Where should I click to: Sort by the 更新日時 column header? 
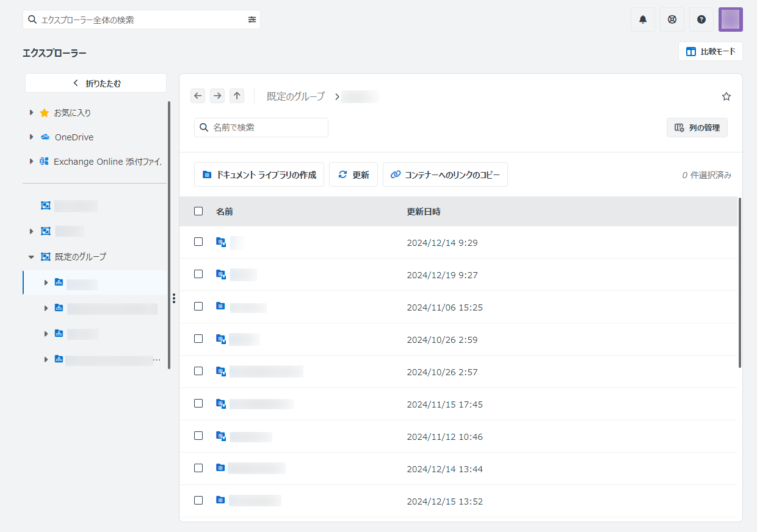pyautogui.click(x=423, y=212)
